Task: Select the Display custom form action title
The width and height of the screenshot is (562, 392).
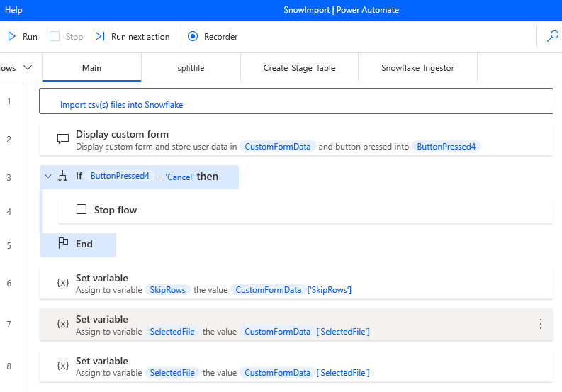Action: (x=122, y=134)
